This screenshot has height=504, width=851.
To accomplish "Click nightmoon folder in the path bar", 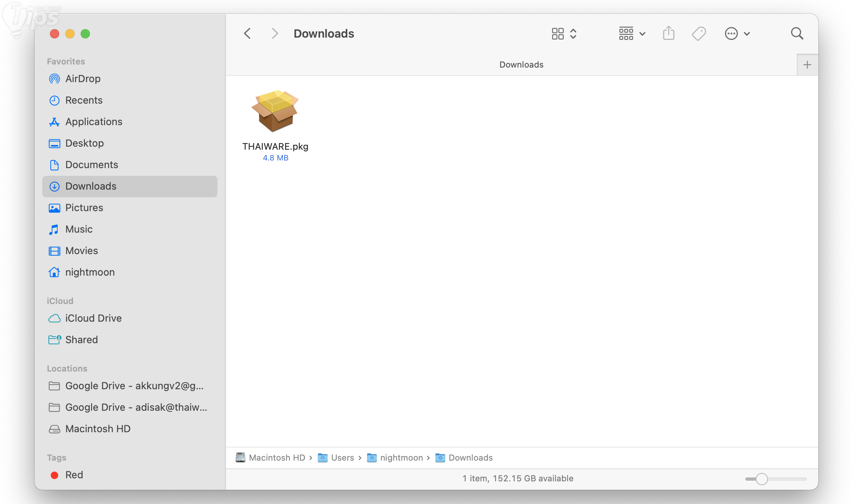I will 401,458.
